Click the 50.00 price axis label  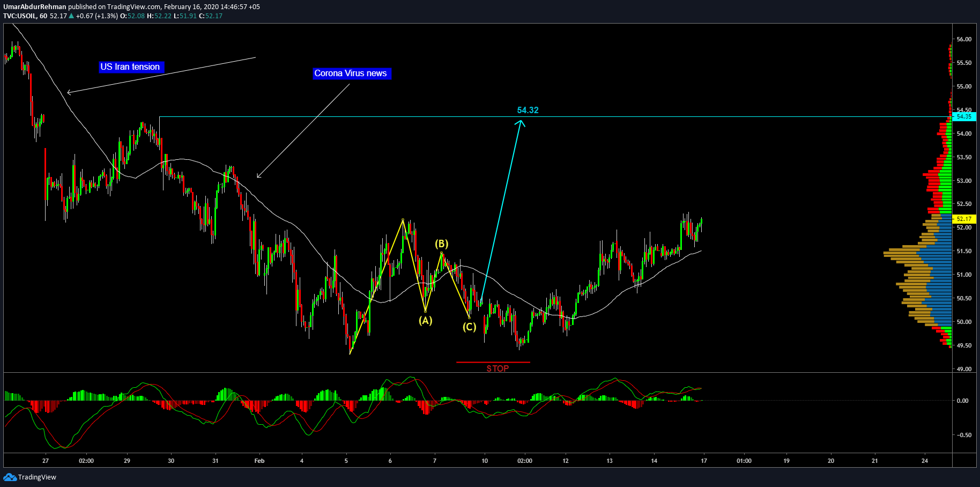(964, 322)
